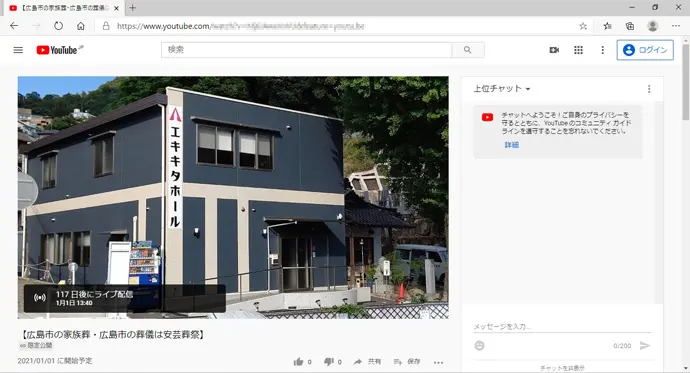Click the ログイン sign-in button
Viewport: 690px width, 373px height.
click(x=645, y=50)
